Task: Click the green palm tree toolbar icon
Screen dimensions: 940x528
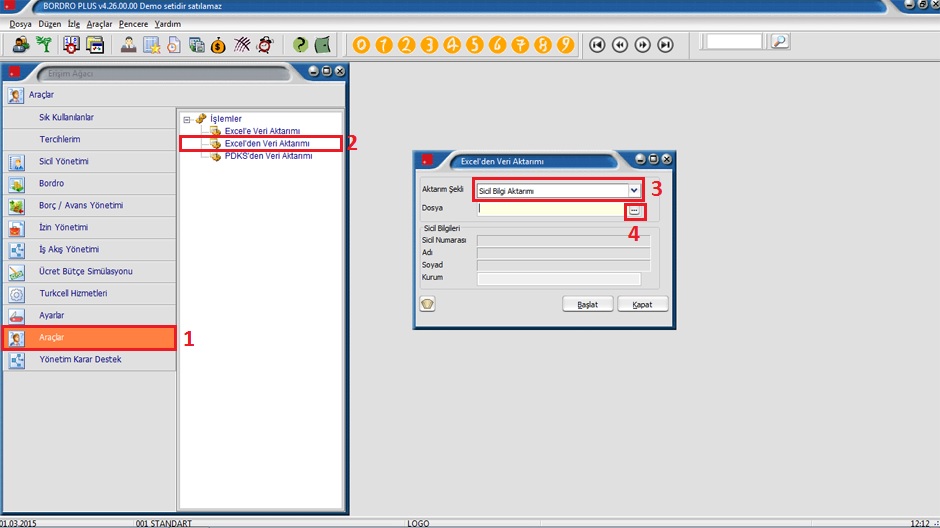Action: click(44, 45)
